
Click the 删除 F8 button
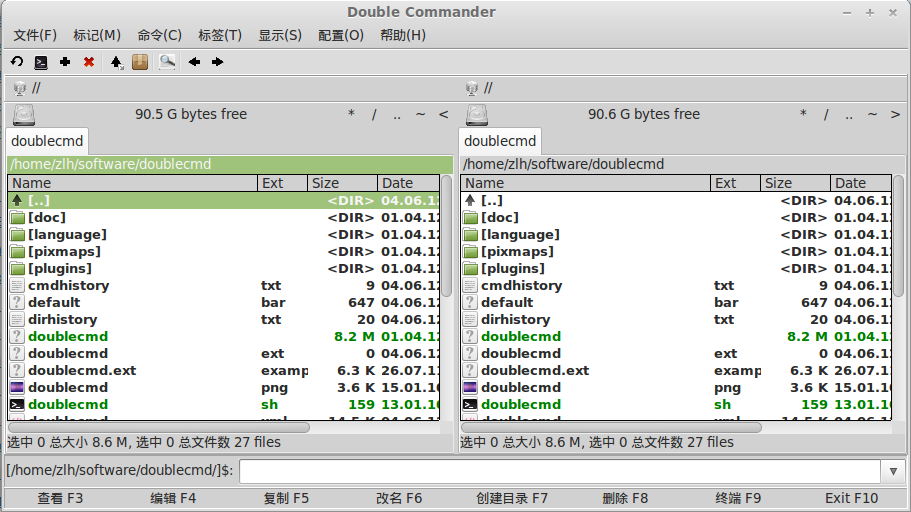pos(625,499)
